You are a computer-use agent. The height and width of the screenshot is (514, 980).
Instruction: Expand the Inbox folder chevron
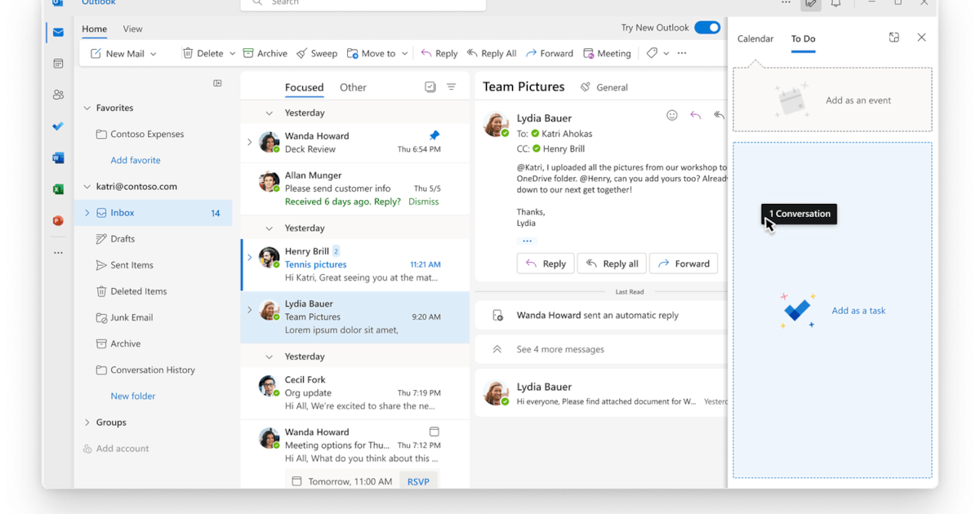[87, 213]
